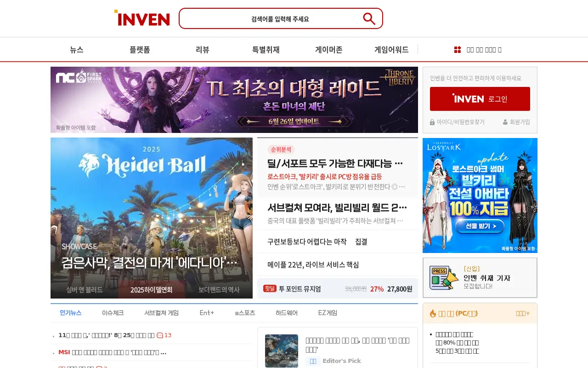Click the comment bubble icon showing 13
588x368 pixels.
click(160, 335)
